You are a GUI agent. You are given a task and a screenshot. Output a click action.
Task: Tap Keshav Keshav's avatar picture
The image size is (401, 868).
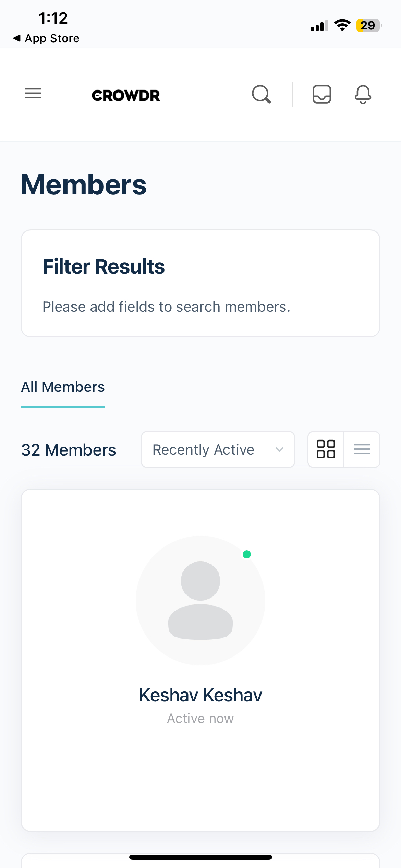[200, 600]
